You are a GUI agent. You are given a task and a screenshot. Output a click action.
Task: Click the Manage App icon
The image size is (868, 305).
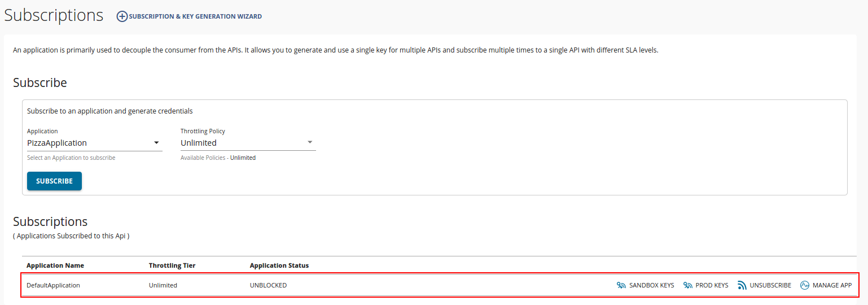(x=805, y=285)
